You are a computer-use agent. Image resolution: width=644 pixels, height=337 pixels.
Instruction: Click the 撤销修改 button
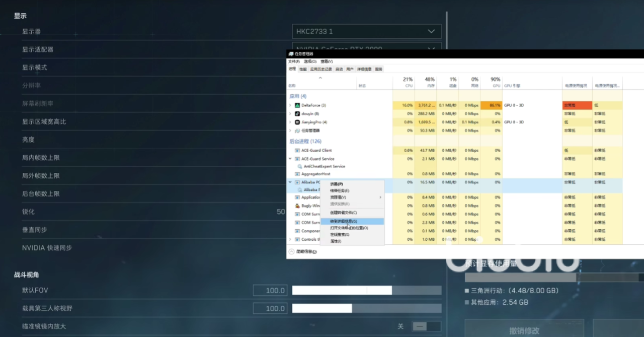[525, 330]
